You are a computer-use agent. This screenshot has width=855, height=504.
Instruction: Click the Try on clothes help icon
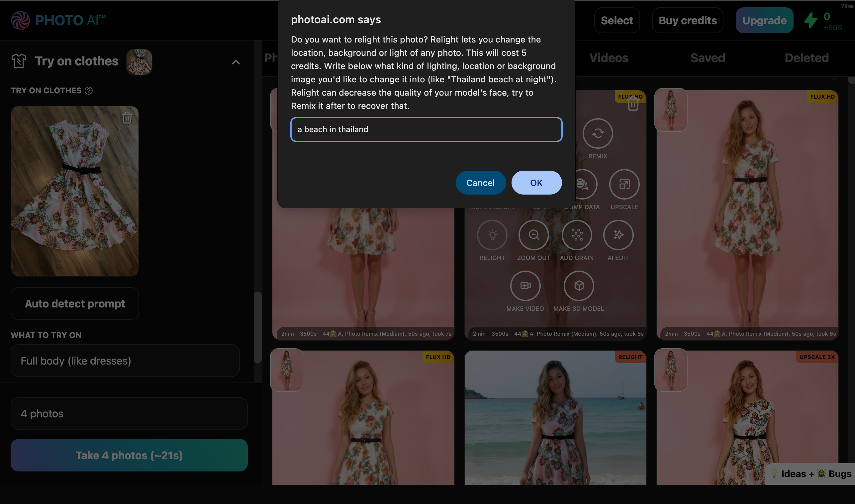(x=89, y=91)
